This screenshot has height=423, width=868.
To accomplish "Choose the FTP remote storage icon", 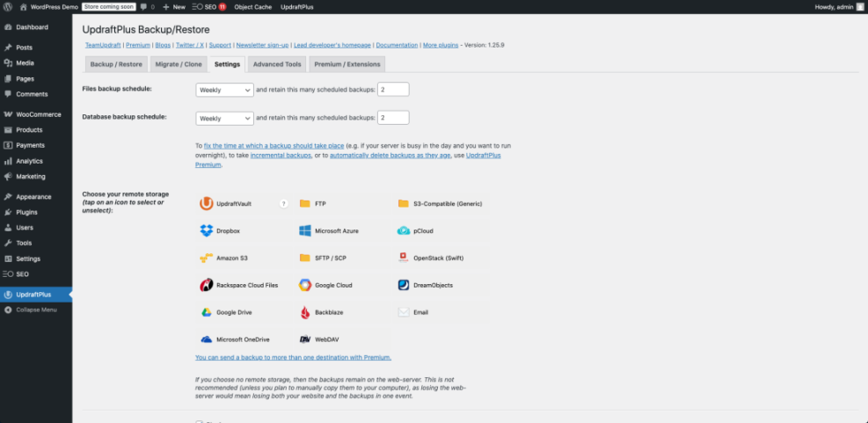I will [304, 204].
